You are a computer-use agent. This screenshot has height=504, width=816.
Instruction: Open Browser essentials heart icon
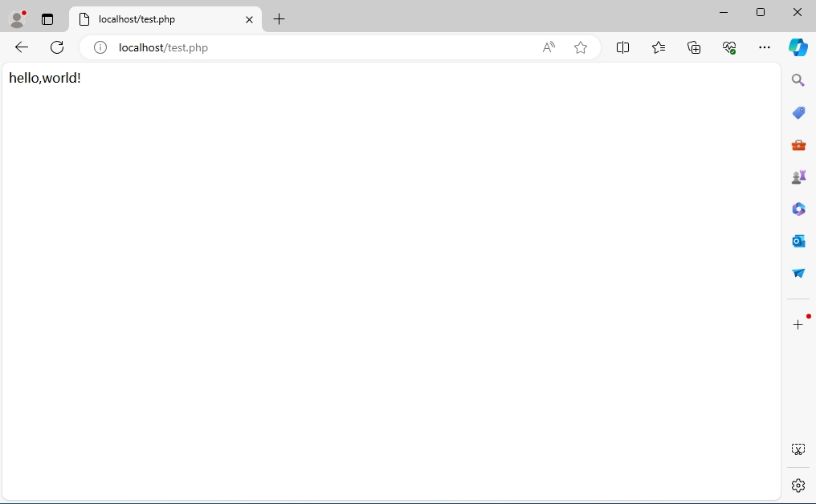[x=729, y=47]
